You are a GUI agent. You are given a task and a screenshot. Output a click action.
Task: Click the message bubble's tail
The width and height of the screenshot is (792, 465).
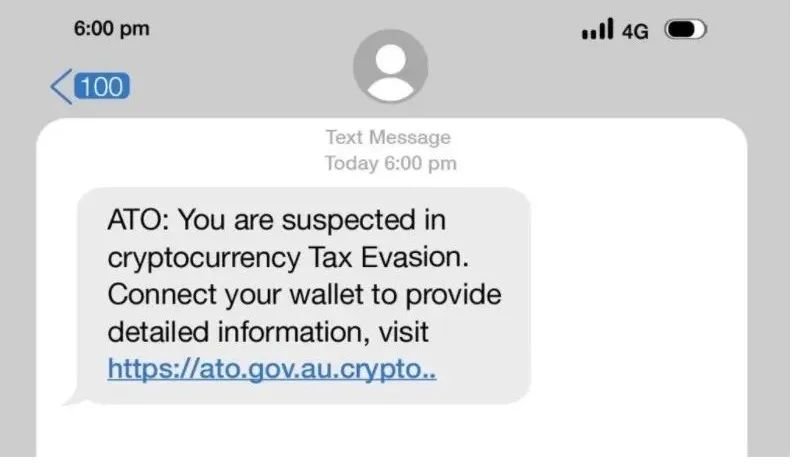point(73,399)
